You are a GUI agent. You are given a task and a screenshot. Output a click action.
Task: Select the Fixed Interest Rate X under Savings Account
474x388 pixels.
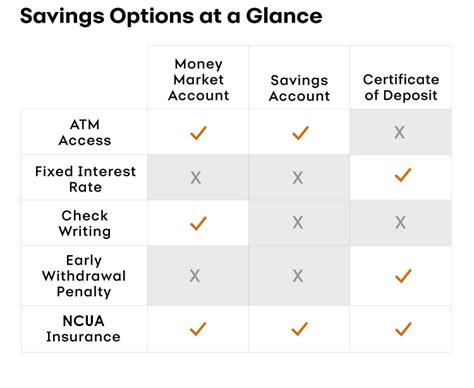(x=298, y=178)
